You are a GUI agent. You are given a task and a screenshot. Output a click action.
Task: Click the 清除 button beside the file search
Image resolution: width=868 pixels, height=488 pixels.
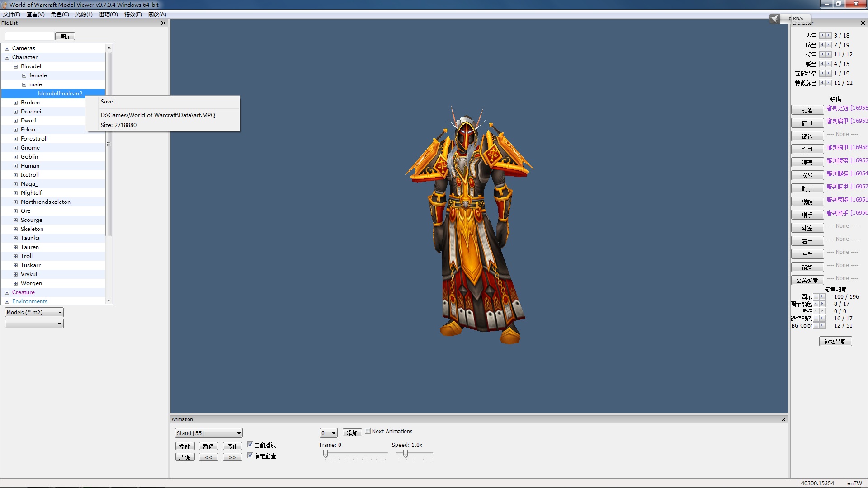tap(65, 36)
